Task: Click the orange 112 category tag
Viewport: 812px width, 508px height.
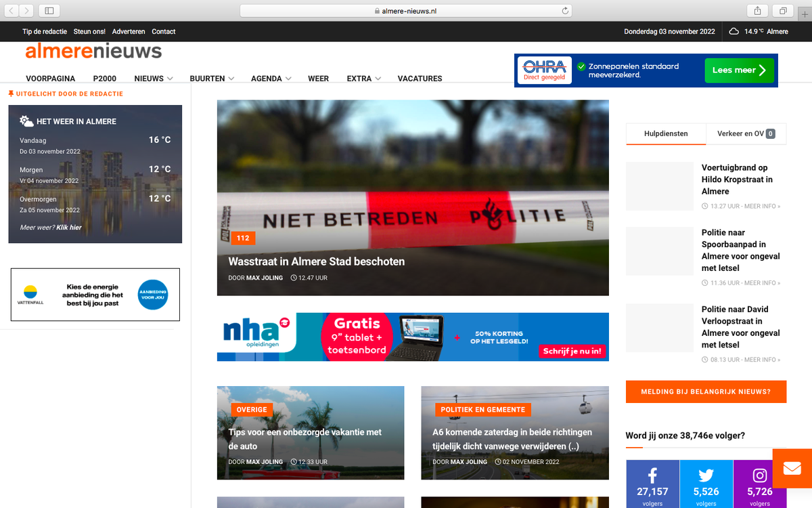Action: tap(243, 238)
